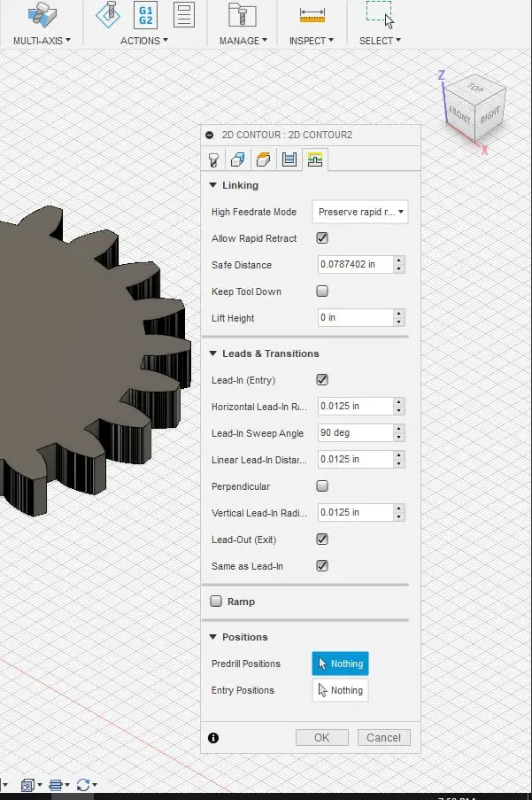This screenshot has height=800, width=532.
Task: Switch to the Passes tab
Action: (289, 160)
